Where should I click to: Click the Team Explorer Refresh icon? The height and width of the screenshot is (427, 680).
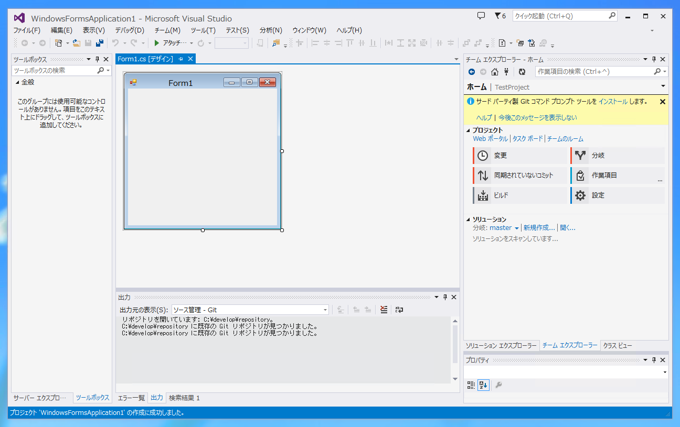tap(522, 72)
